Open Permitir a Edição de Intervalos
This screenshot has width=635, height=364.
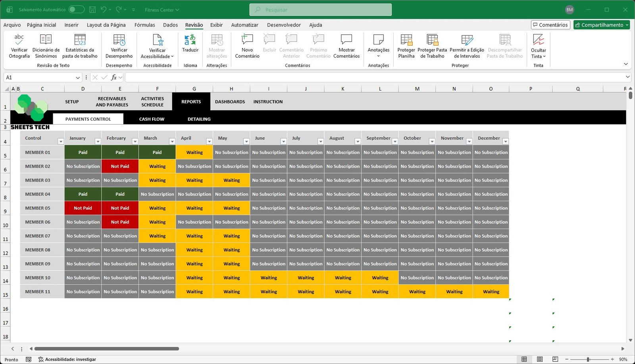click(x=467, y=40)
